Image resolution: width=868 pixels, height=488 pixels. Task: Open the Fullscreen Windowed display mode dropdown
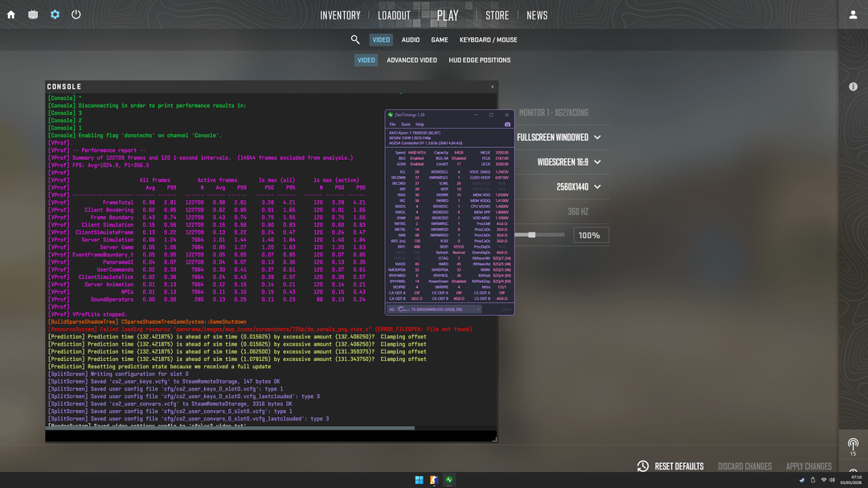(x=559, y=137)
